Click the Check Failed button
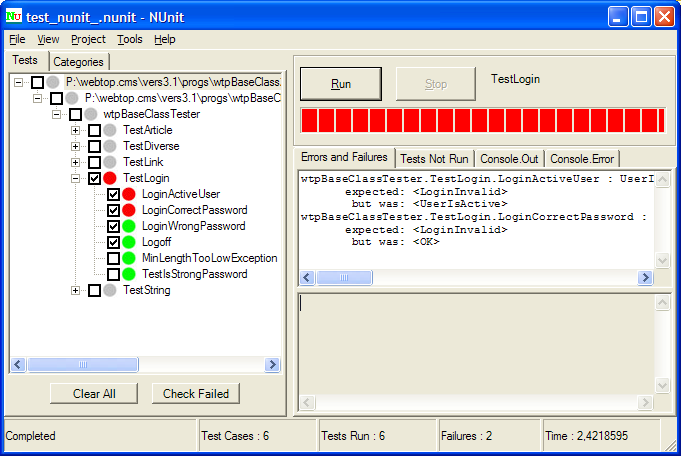The width and height of the screenshot is (681, 456). click(196, 393)
